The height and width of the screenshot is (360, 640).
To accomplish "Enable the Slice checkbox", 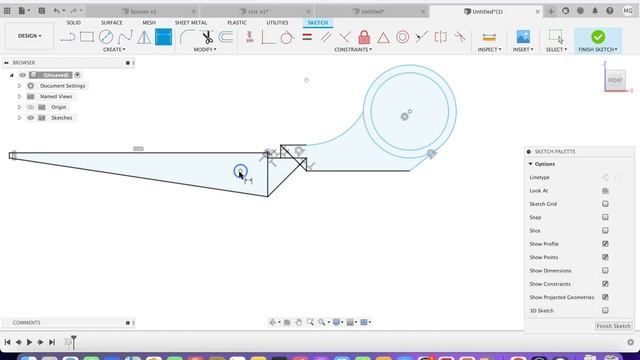I will click(x=605, y=231).
